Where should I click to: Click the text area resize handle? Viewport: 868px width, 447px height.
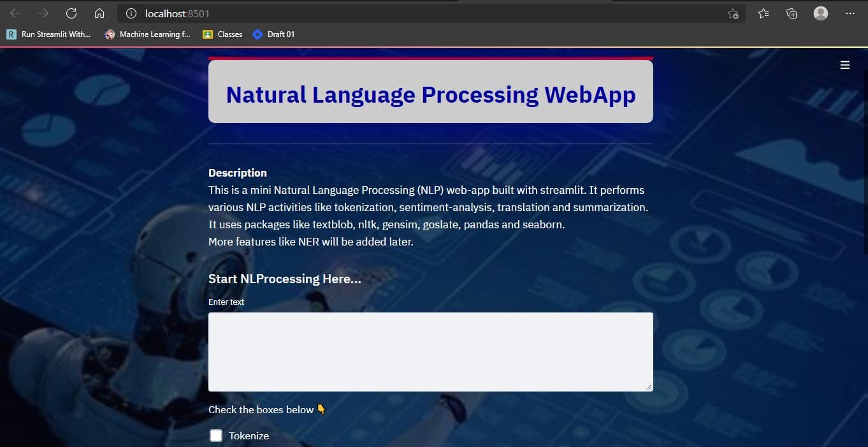[x=649, y=386]
